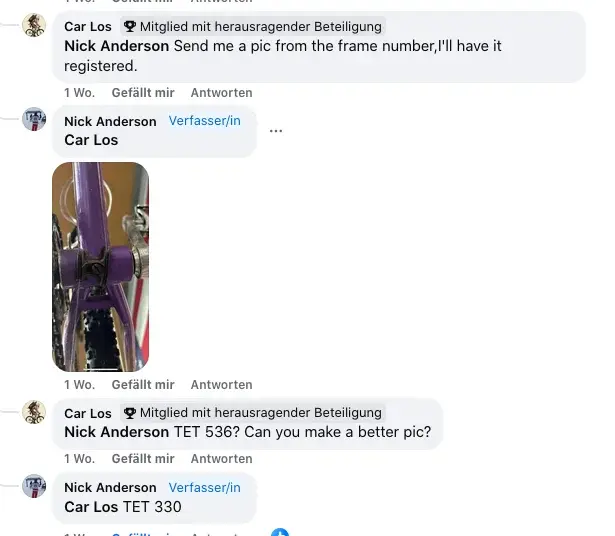Like the bike frame photo comment
Viewport: 615px width, 536px height.
coord(143,385)
